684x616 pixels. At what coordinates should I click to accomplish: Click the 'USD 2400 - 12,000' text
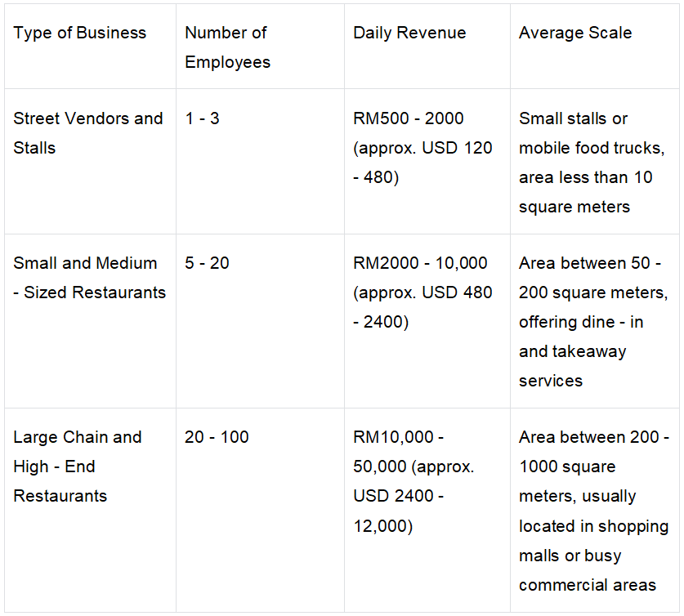[399, 511]
